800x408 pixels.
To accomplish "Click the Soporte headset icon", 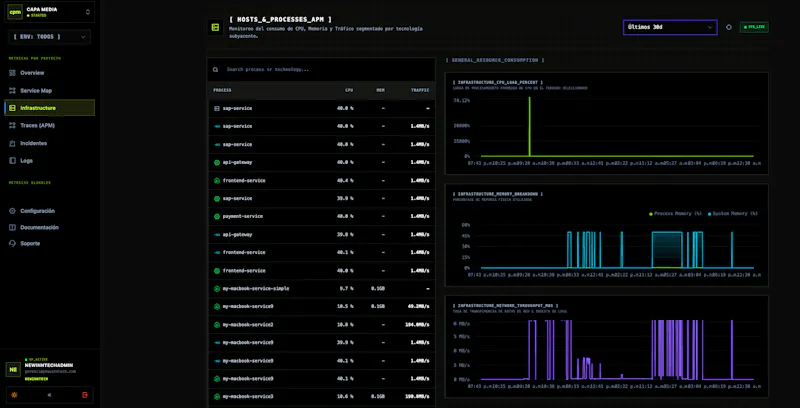I will click(12, 244).
